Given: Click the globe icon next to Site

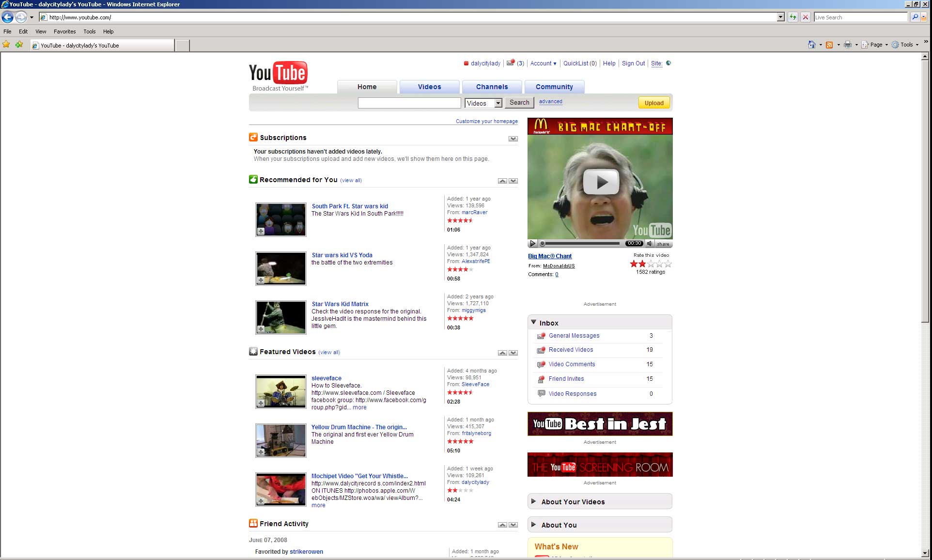Looking at the screenshot, I should click(x=668, y=63).
